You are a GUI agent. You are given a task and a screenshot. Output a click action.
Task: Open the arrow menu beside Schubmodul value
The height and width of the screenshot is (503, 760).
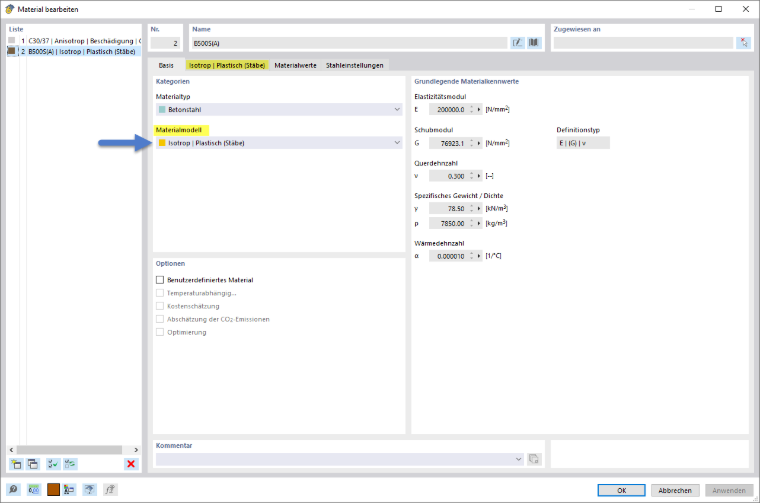pyautogui.click(x=479, y=143)
